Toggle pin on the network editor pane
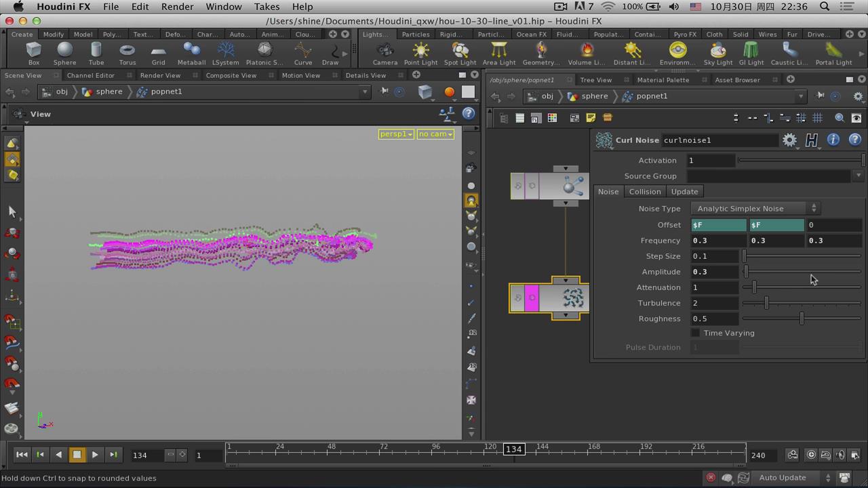The width and height of the screenshot is (868, 488). 820,96
